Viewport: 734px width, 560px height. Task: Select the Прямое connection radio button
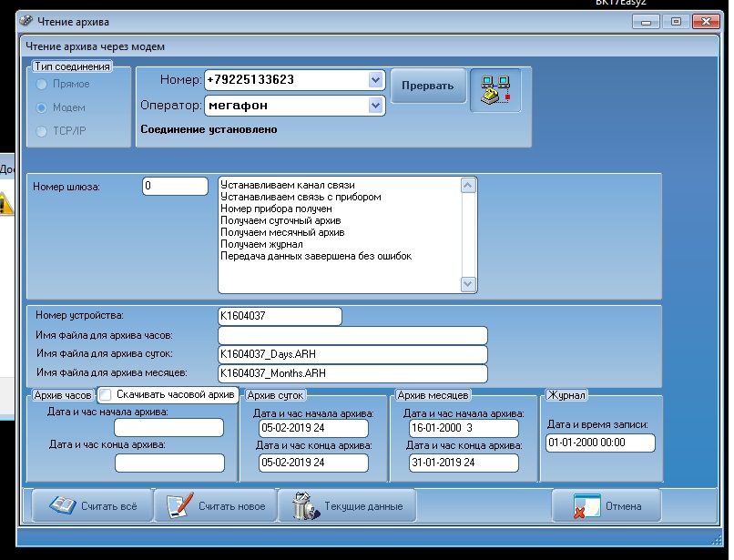[x=42, y=85]
